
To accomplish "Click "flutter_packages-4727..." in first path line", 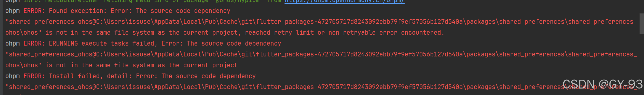I will pyautogui.click(x=359, y=22).
